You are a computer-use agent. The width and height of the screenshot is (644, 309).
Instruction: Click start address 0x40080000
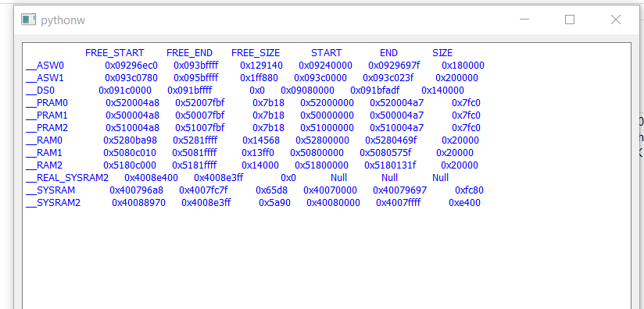point(333,203)
